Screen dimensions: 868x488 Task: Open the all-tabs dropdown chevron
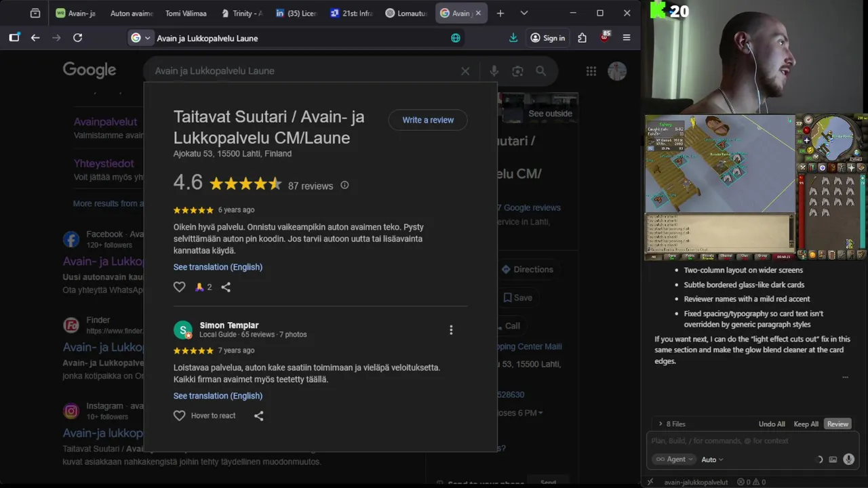click(x=524, y=13)
